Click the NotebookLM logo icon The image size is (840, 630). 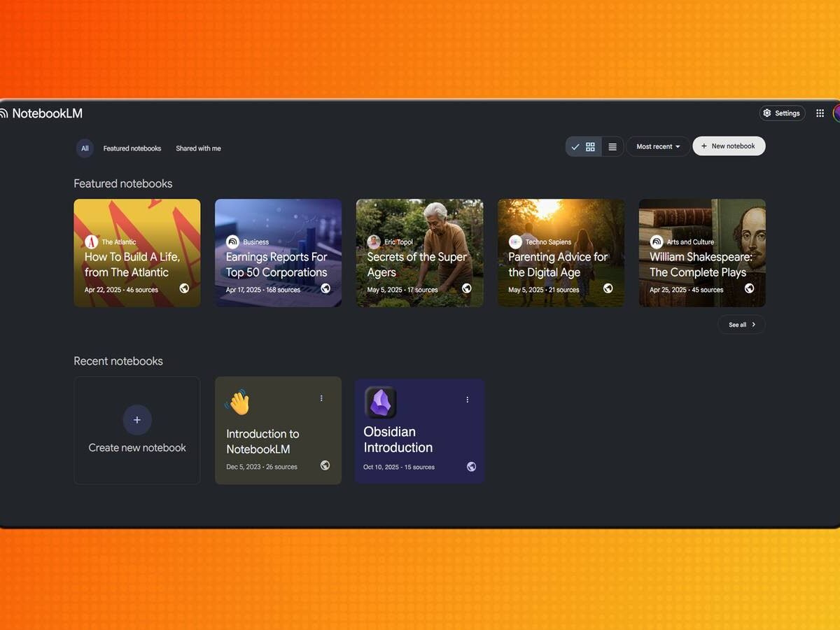coord(4,113)
